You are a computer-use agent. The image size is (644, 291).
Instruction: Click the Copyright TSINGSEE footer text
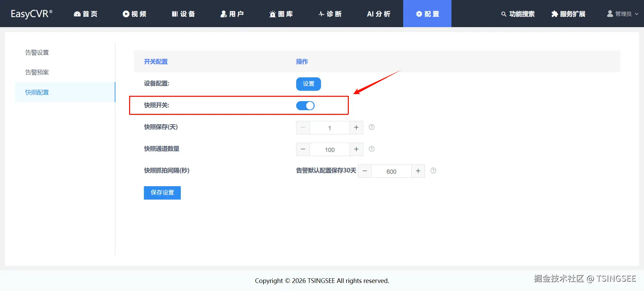322,281
